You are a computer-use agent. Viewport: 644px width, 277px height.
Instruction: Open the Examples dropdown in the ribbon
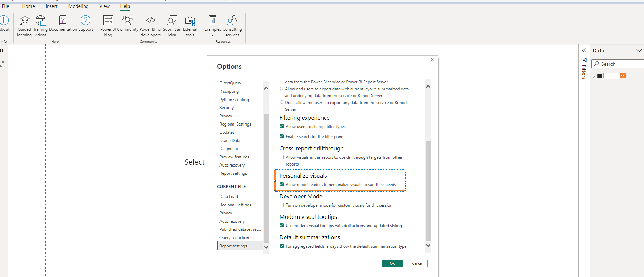(213, 26)
